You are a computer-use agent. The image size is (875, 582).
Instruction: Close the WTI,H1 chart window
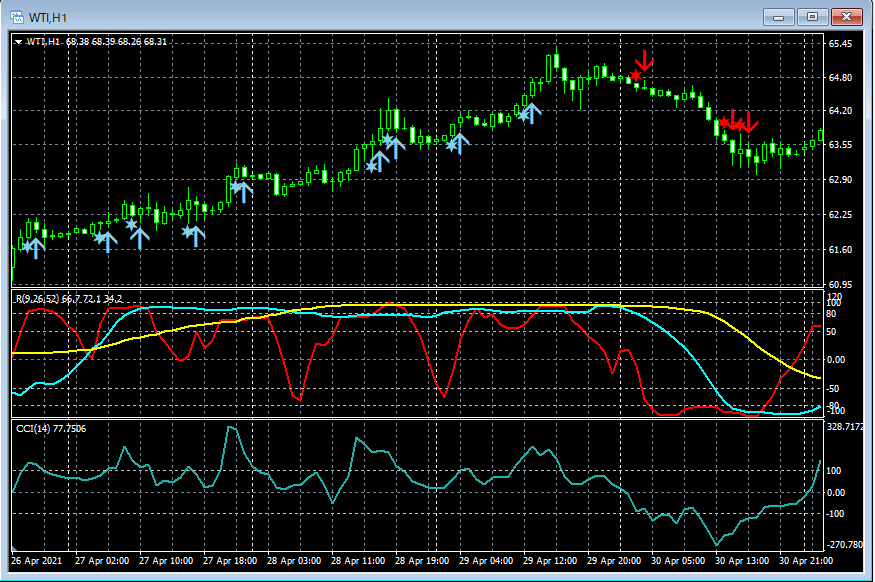pos(846,16)
